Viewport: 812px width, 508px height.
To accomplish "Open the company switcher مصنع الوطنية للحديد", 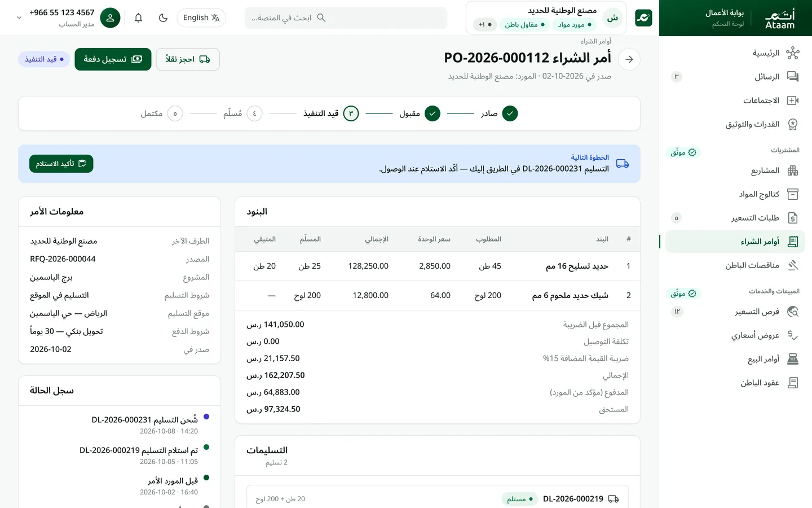I will pyautogui.click(x=546, y=18).
